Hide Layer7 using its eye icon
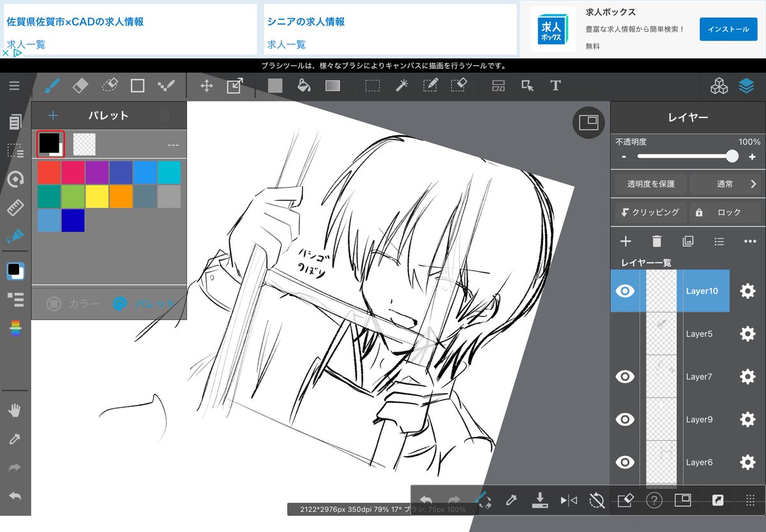 tap(625, 376)
